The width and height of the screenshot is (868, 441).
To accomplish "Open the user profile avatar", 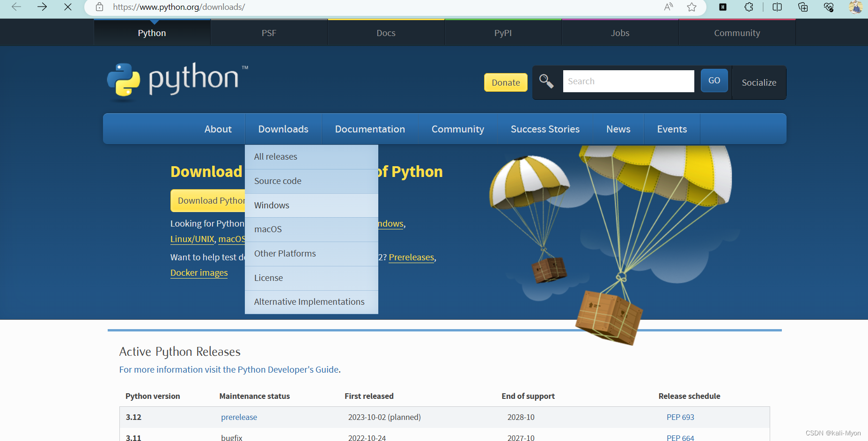I will click(855, 7).
